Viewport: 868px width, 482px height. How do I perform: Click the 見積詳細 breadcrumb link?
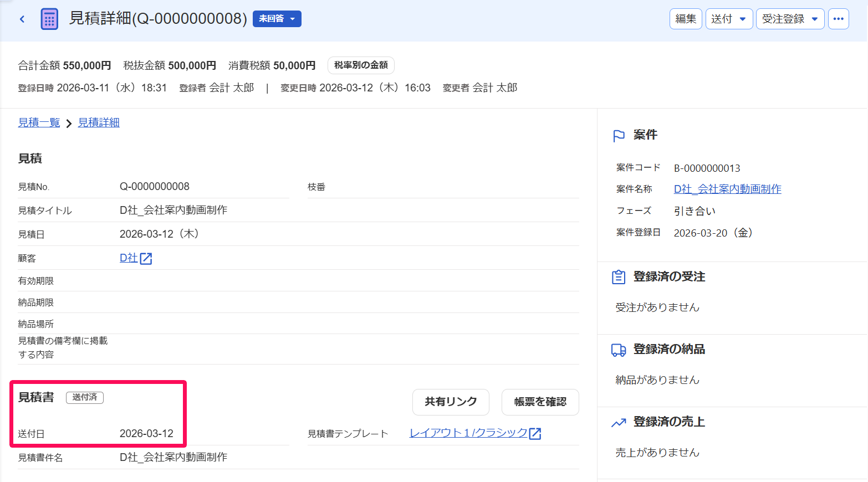99,122
